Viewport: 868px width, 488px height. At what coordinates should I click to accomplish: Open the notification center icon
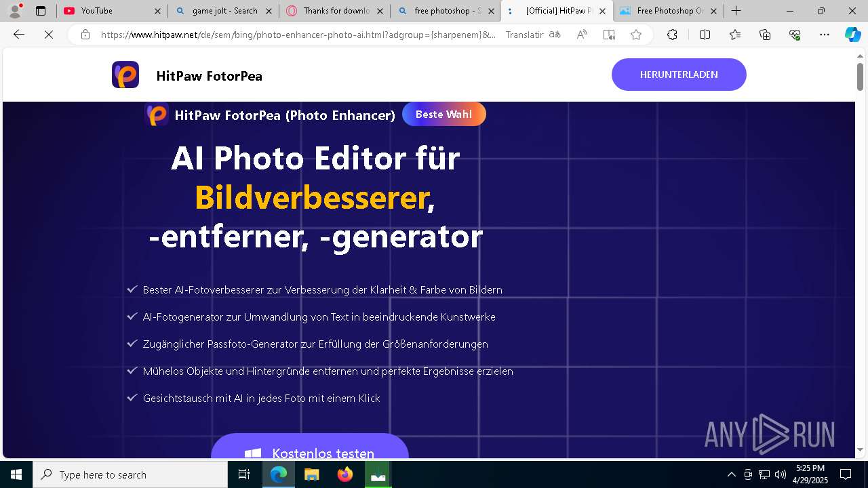pyautogui.click(x=846, y=474)
